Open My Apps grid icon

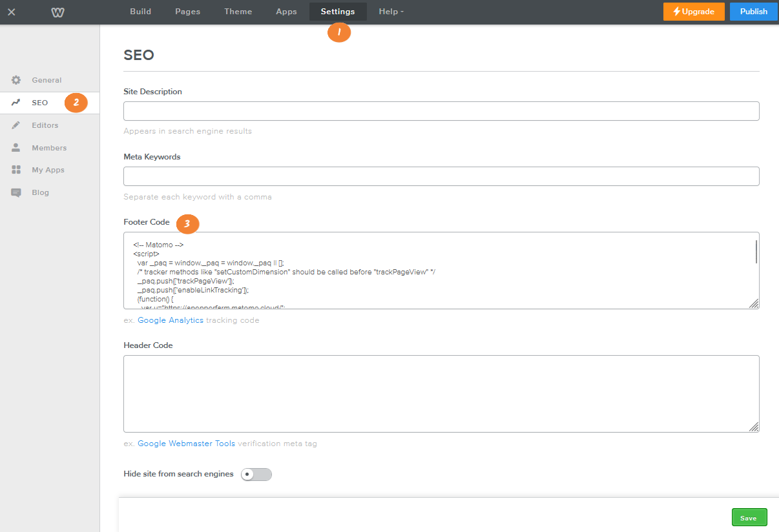16,170
